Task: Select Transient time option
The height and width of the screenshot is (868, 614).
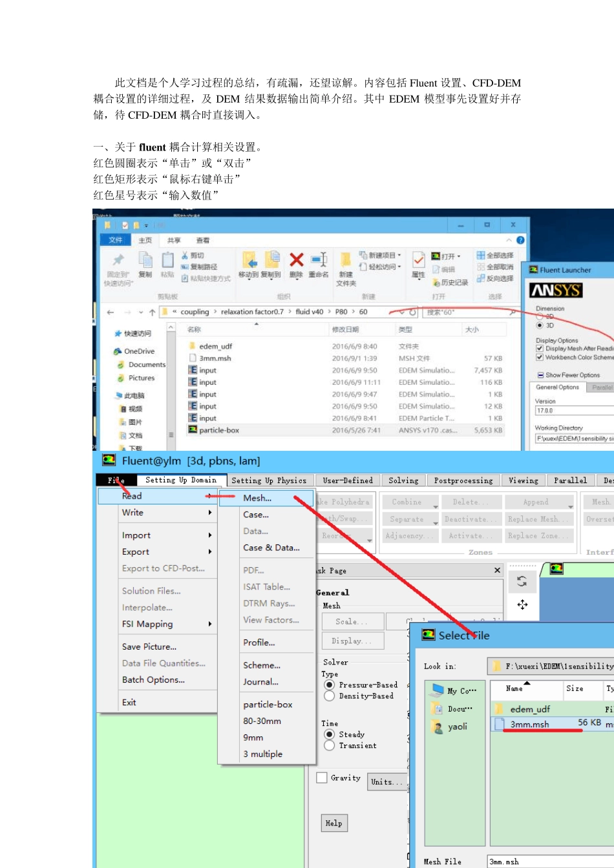Action: (329, 745)
